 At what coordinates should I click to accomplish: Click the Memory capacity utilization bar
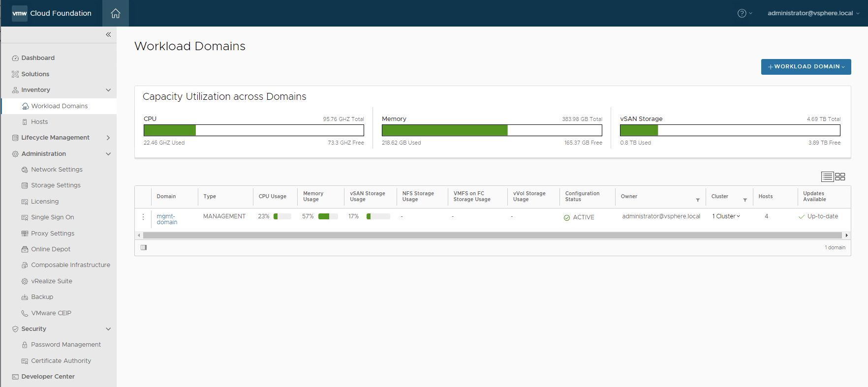pos(492,130)
